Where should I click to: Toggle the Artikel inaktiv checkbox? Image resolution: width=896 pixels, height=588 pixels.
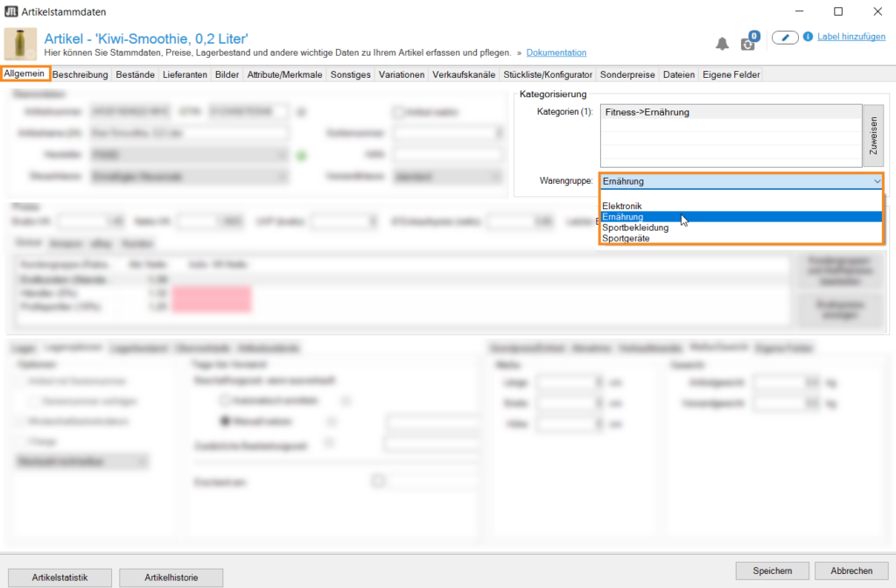click(x=398, y=112)
